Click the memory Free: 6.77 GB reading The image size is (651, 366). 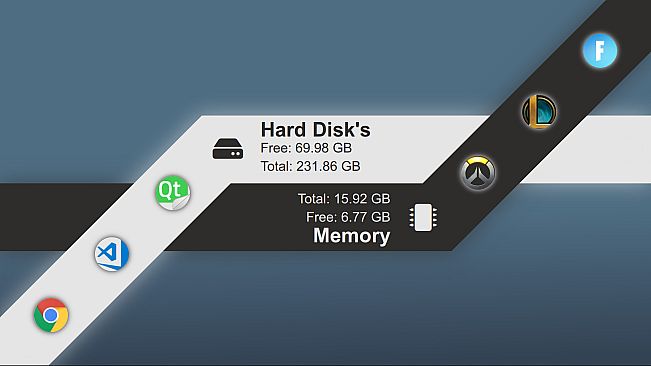click(348, 217)
